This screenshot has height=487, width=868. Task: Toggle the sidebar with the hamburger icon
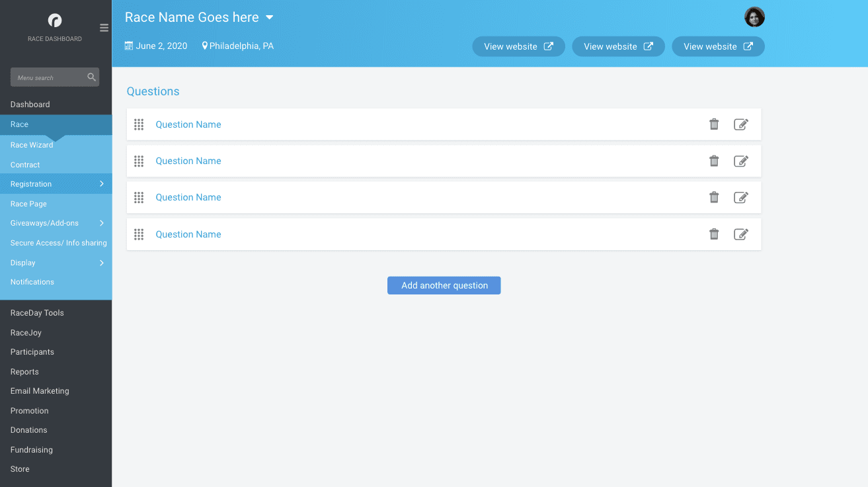point(104,28)
